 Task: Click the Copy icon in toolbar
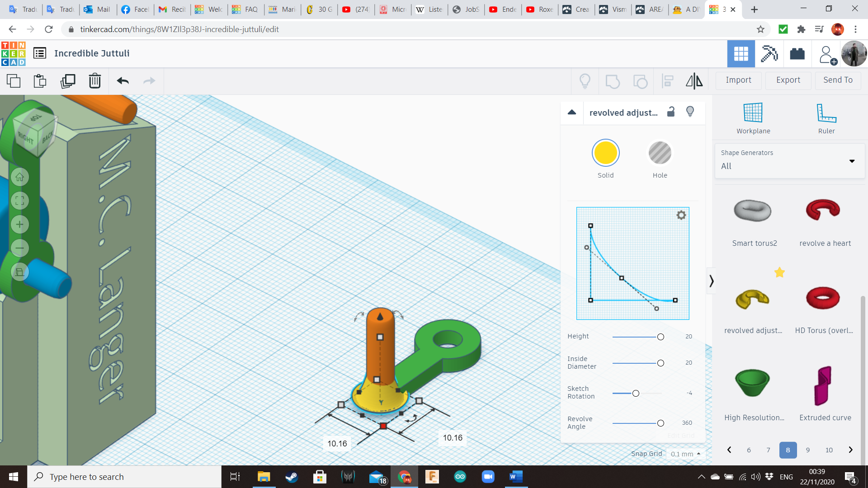point(14,81)
